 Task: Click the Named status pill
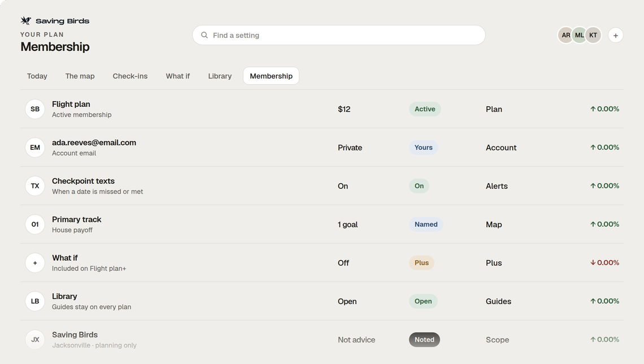[x=426, y=224]
